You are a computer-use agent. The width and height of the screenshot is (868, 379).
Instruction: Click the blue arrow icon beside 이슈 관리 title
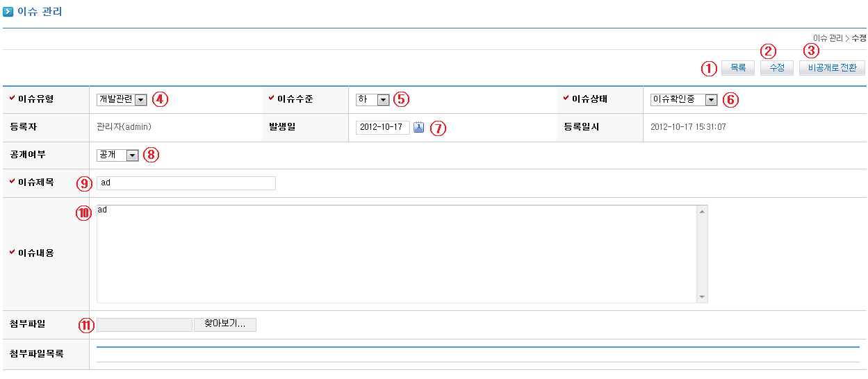click(x=8, y=12)
